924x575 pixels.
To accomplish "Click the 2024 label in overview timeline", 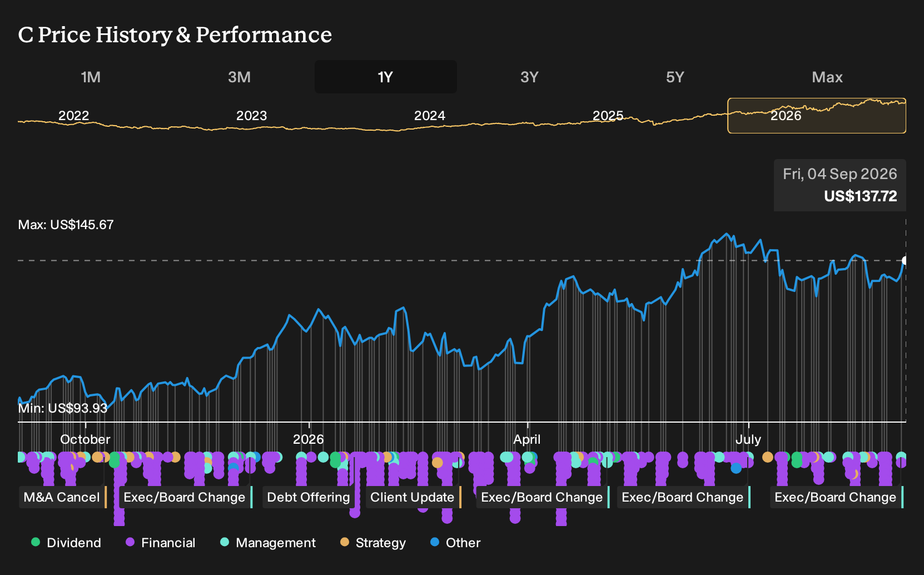I will click(x=430, y=116).
